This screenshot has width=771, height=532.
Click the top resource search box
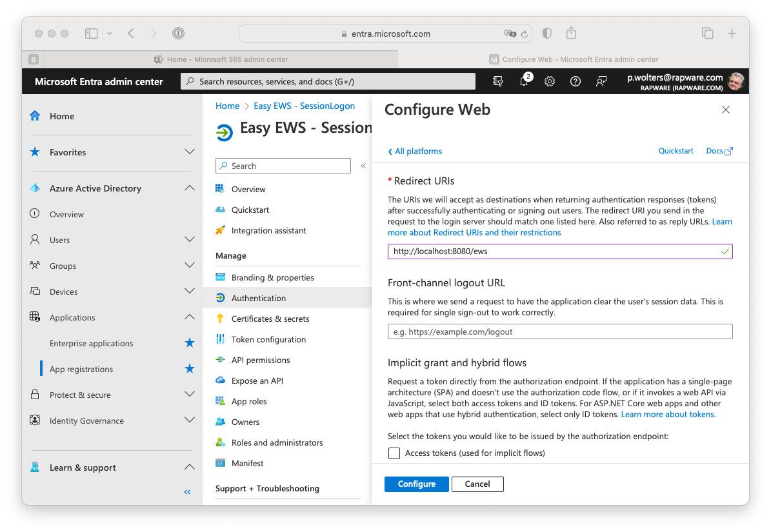click(x=328, y=81)
